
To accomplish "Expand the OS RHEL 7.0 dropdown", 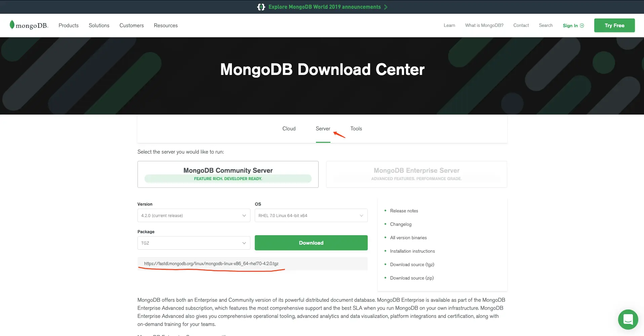I will coord(311,215).
